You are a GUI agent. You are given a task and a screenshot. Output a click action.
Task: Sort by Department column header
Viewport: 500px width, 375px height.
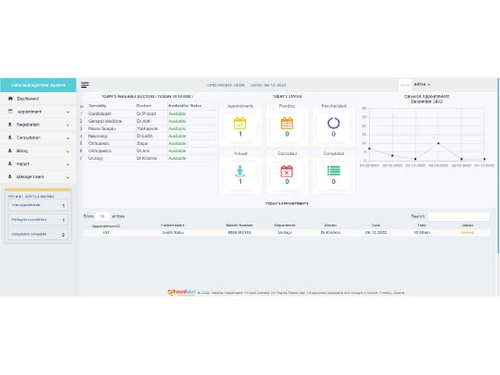click(x=285, y=225)
